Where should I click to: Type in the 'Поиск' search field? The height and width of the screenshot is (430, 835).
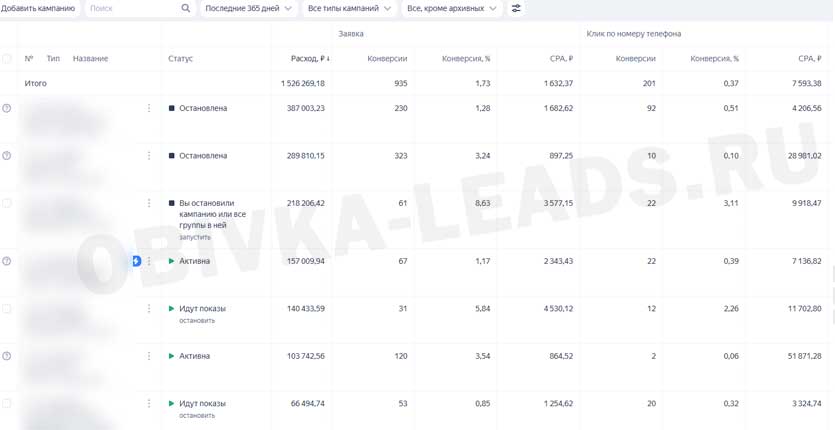pyautogui.click(x=130, y=9)
